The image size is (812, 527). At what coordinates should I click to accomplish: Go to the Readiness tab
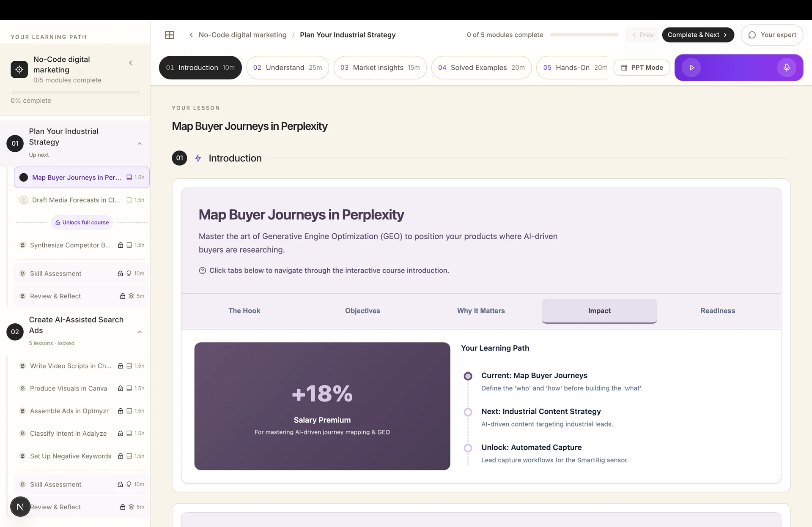718,311
